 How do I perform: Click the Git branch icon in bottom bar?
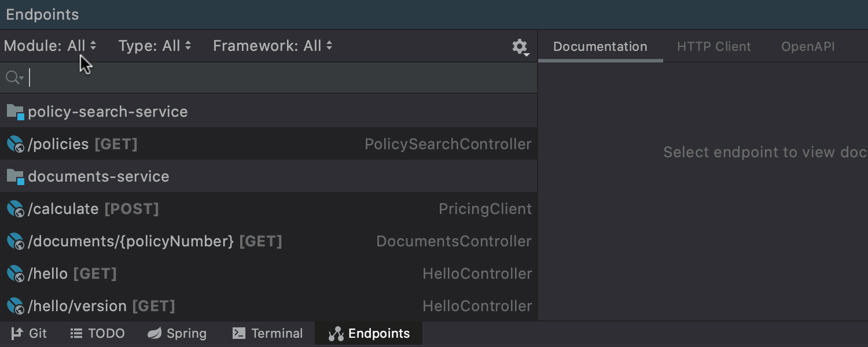[x=17, y=334]
